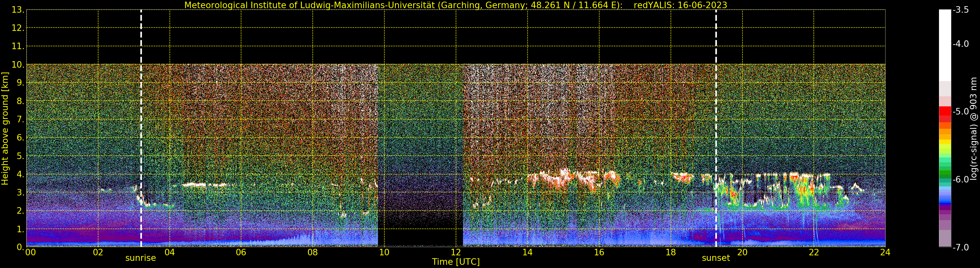Click the '02' time axis tick label
Screen dimensions: 980x268
98,252
